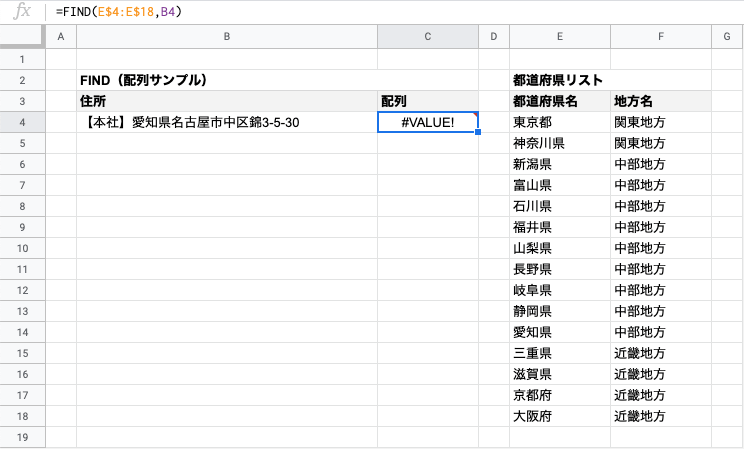The height and width of the screenshot is (449, 744).
Task: Click the fill handle on cell C4
Action: 478,132
